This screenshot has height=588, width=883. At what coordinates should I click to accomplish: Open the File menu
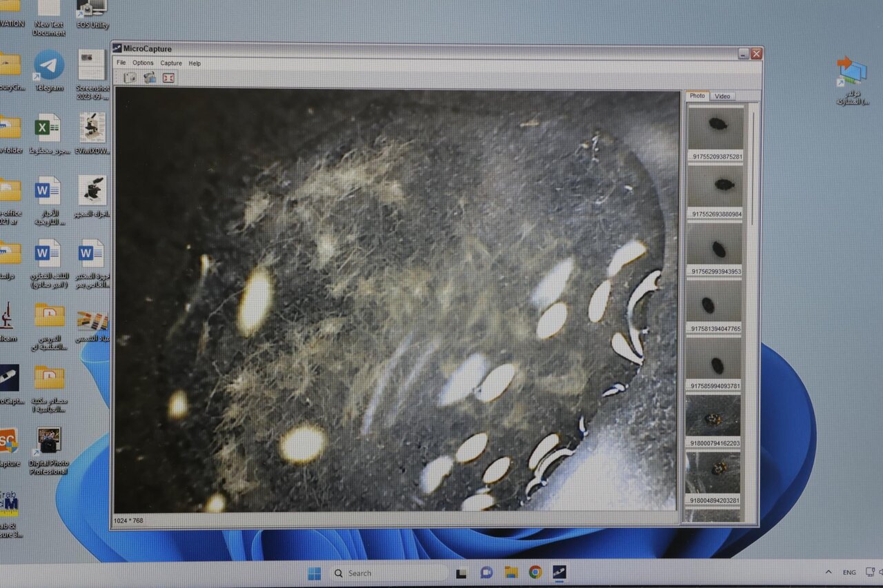121,63
